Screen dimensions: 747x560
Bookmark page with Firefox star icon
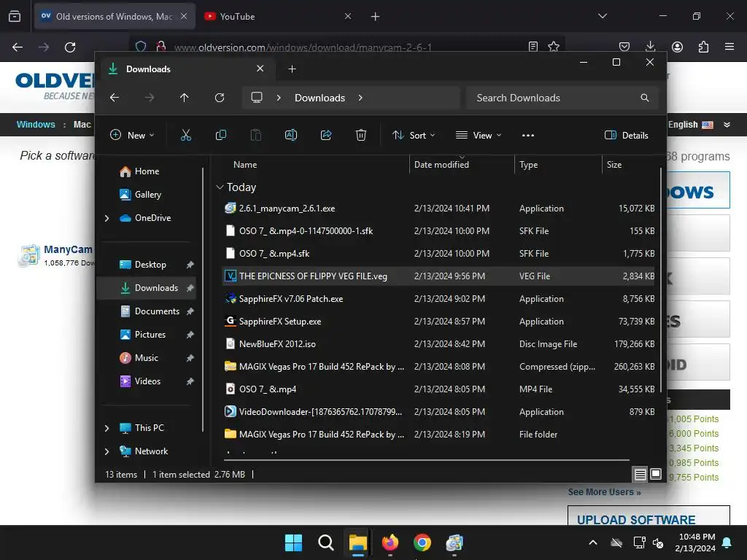point(553,47)
